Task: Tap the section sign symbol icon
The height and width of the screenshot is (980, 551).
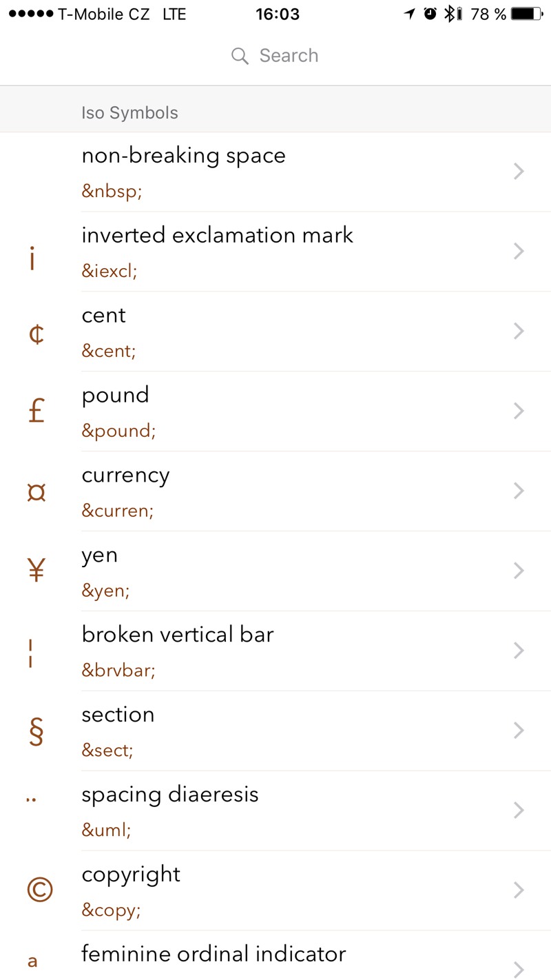Action: click(x=37, y=731)
